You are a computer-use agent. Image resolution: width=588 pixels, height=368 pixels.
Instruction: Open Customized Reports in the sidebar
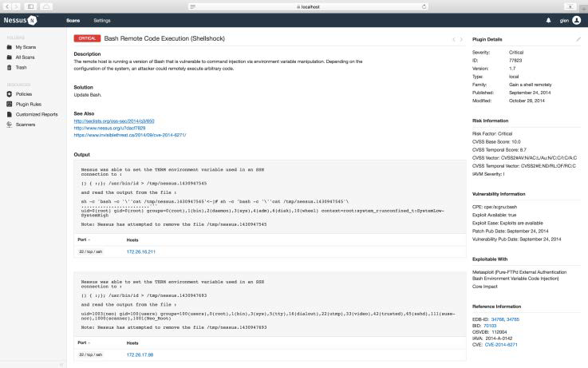click(37, 114)
